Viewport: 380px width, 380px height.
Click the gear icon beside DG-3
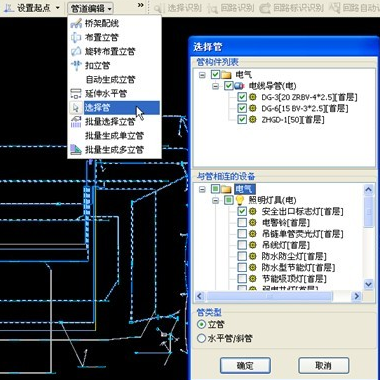point(253,97)
